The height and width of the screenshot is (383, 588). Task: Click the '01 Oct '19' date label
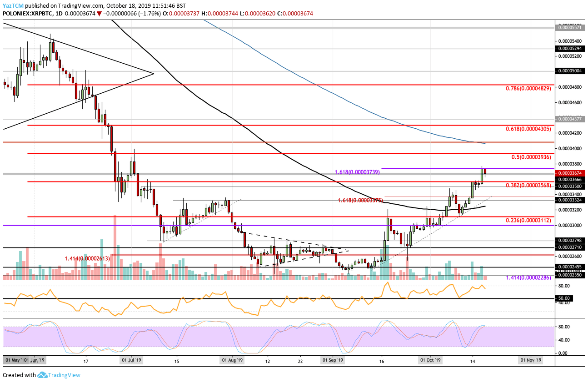430,360
